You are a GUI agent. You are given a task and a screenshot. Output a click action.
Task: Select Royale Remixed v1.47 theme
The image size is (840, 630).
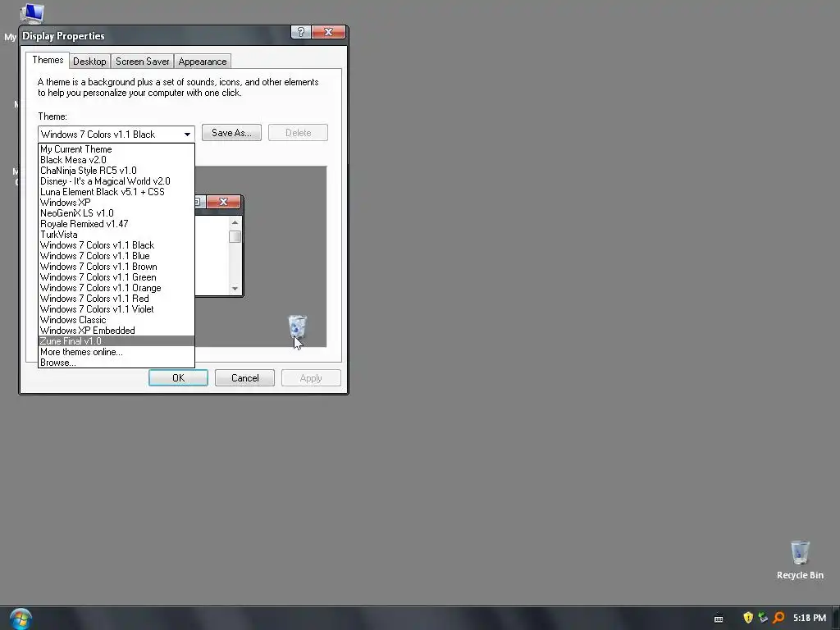116,224
